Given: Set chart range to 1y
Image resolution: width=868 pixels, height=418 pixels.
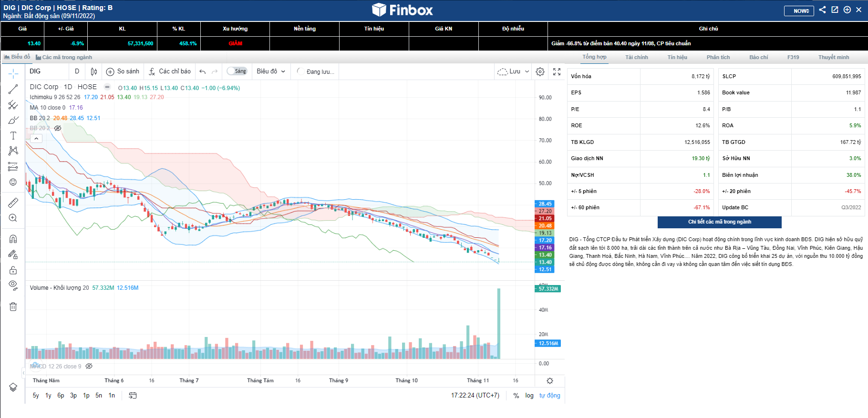Looking at the screenshot, I should point(48,396).
